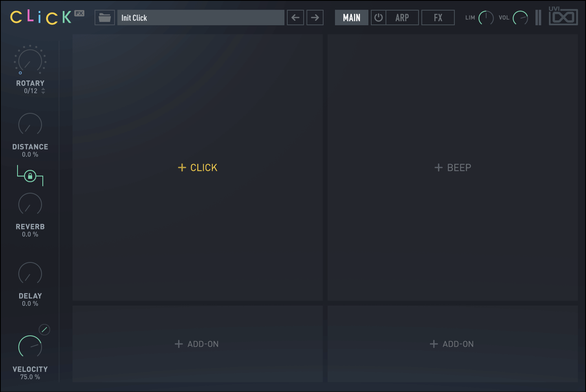Switch to the FX tab
586x392 pixels.
coord(438,18)
